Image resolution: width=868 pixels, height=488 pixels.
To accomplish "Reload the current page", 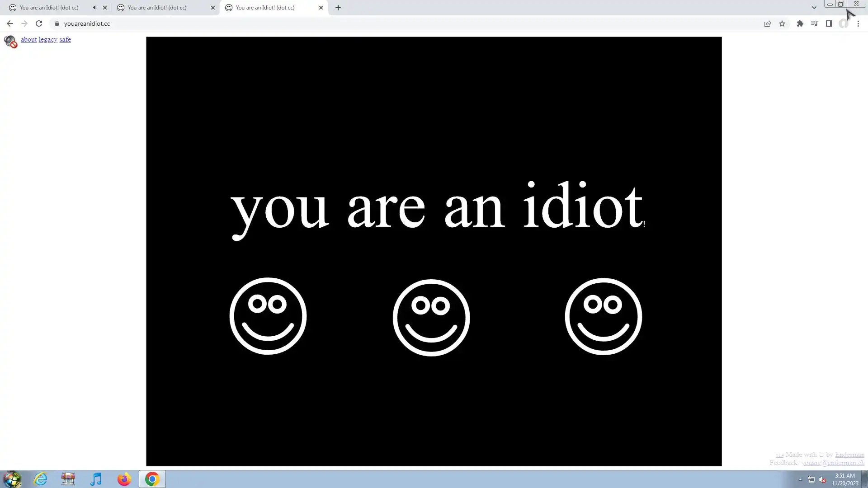I will [39, 23].
